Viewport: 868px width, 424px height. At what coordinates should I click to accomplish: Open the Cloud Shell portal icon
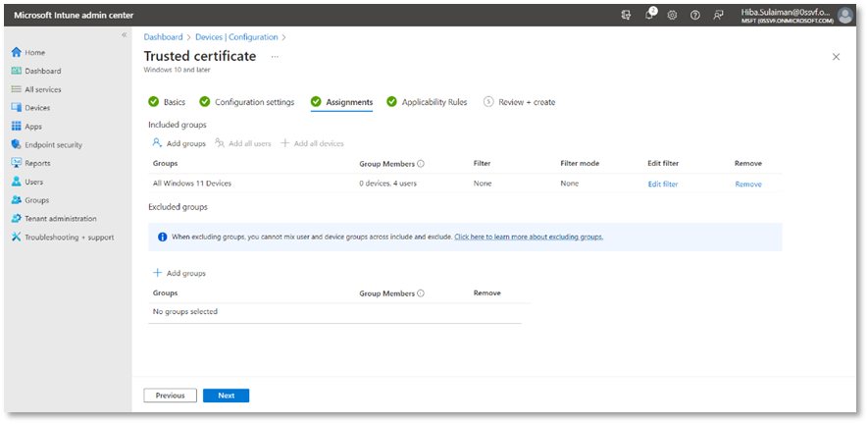626,15
